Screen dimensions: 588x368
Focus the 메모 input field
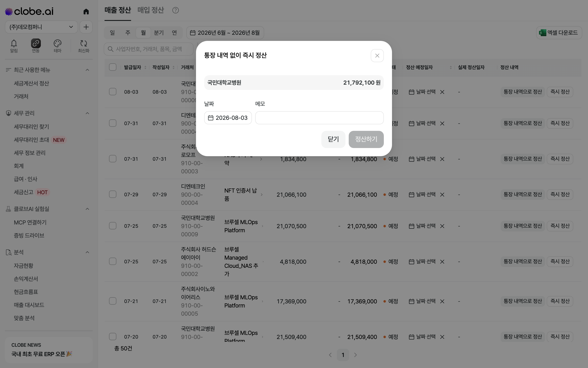point(319,118)
